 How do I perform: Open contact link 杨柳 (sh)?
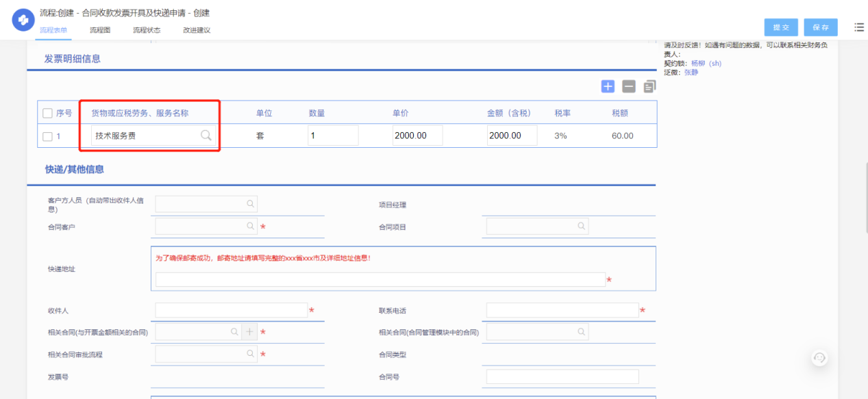[x=706, y=64]
